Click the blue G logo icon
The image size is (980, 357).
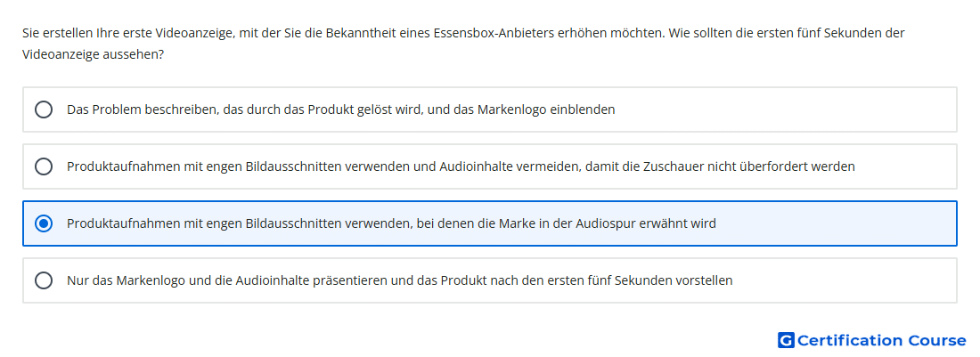coord(786,340)
